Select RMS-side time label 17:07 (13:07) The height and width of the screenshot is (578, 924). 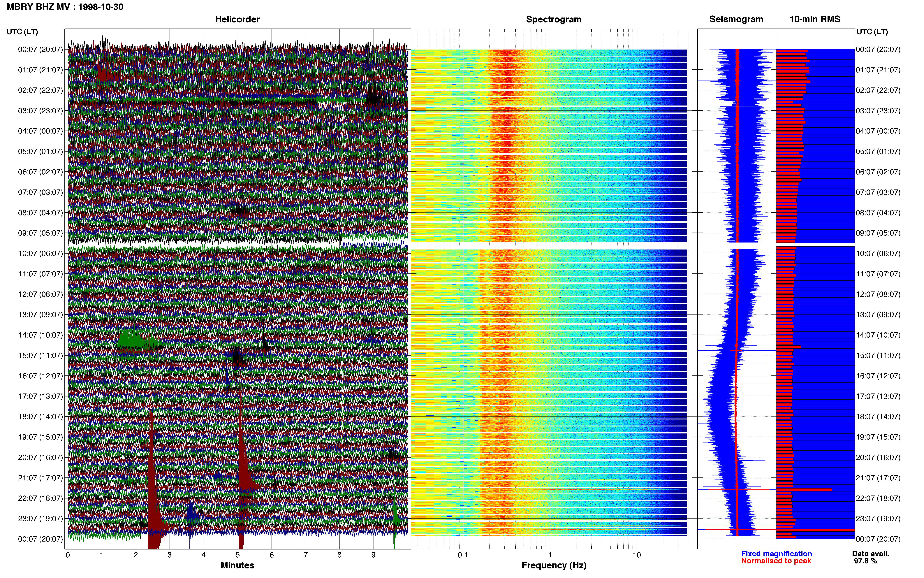pyautogui.click(x=878, y=396)
